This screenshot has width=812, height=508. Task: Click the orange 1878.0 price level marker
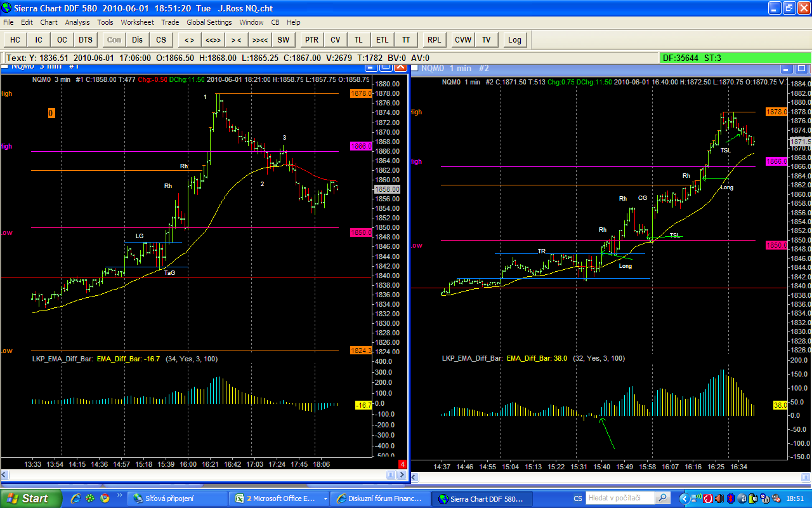point(360,93)
